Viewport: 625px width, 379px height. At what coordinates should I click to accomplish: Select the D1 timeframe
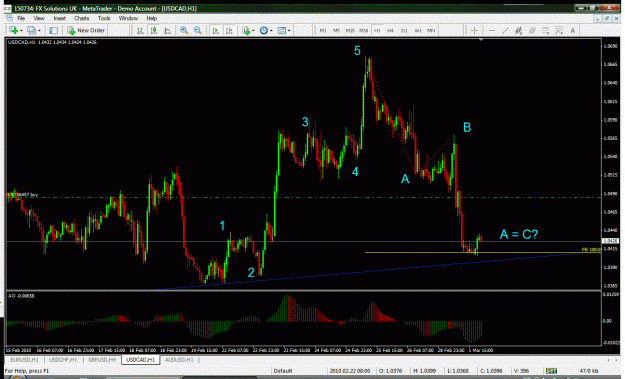coord(404,31)
